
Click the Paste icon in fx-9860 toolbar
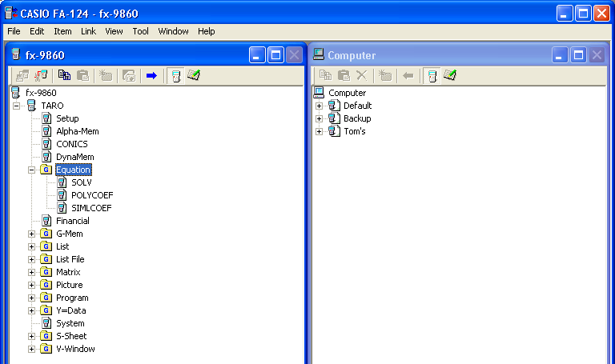(x=82, y=75)
